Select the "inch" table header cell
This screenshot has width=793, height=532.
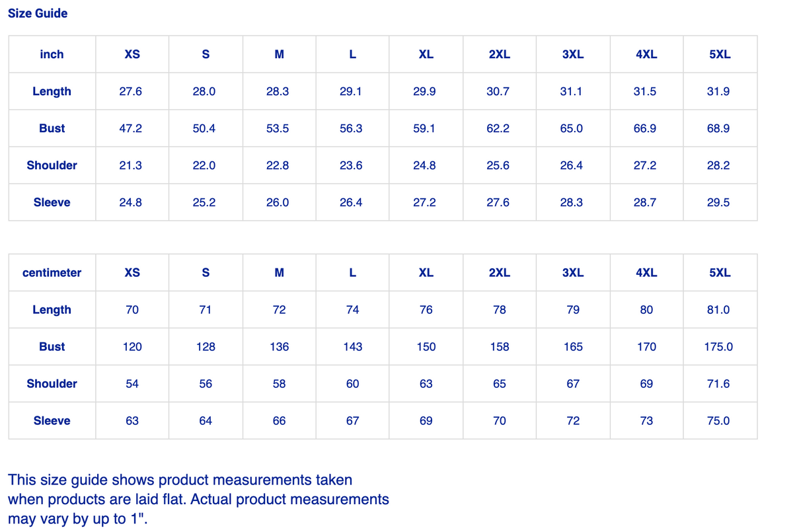pos(52,54)
